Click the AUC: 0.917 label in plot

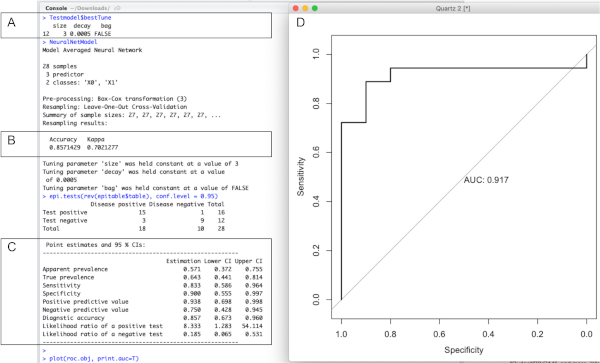pyautogui.click(x=486, y=180)
